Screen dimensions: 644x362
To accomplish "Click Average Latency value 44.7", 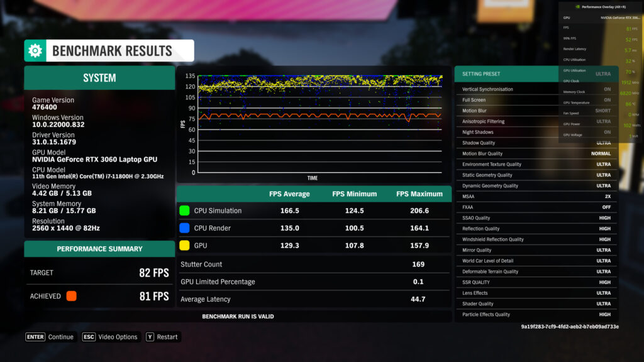I will [418, 299].
